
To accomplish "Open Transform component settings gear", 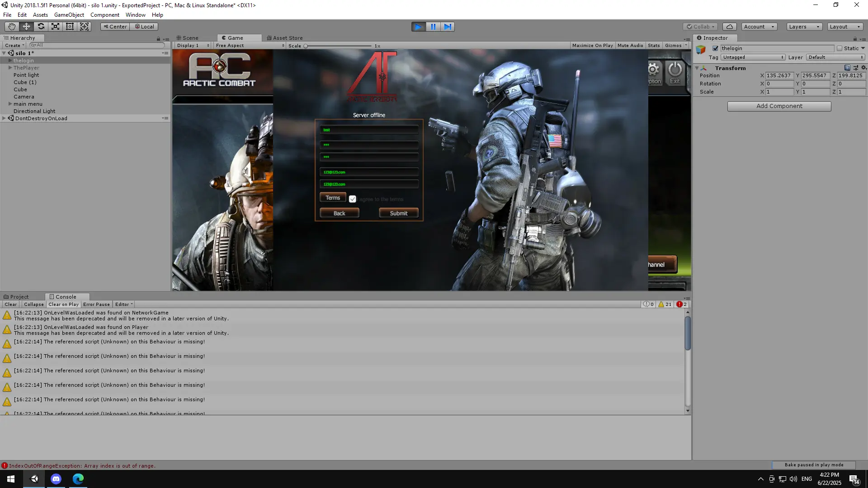I will tap(863, 68).
